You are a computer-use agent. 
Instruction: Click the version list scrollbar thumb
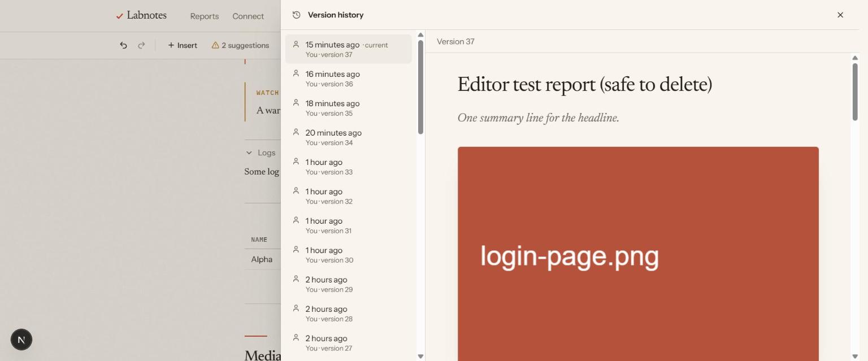pos(420,87)
